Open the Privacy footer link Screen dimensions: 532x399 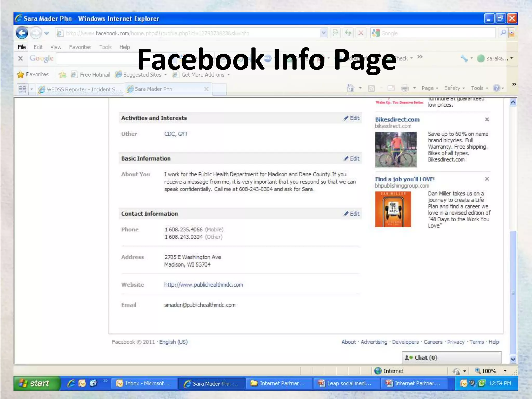[x=456, y=342]
